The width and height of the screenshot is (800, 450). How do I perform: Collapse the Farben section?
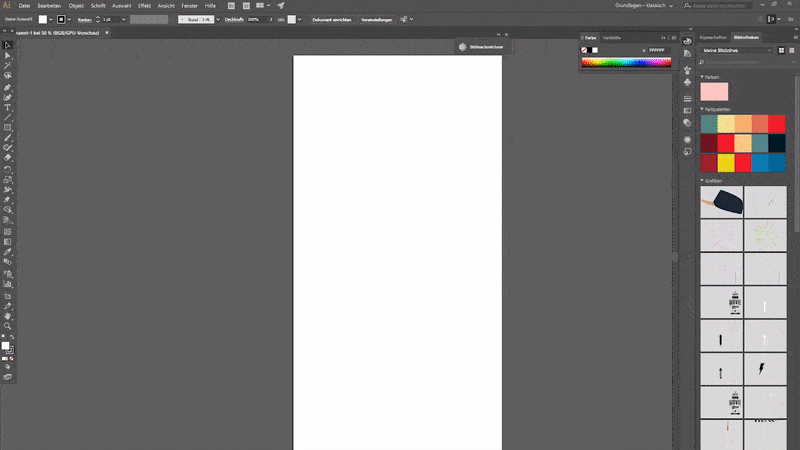pos(702,77)
